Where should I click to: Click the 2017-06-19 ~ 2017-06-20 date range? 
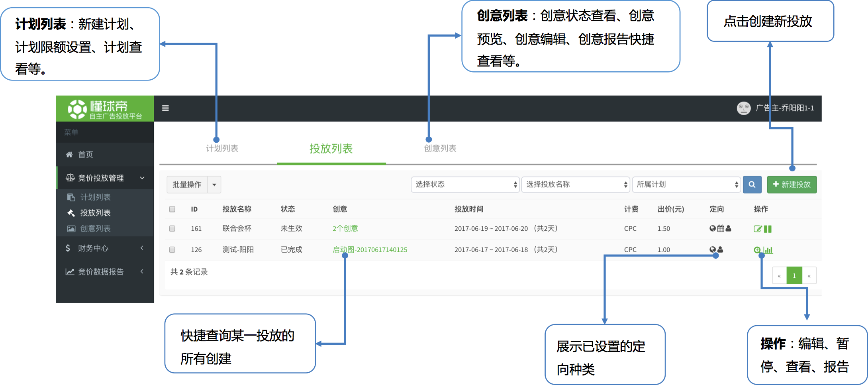pyautogui.click(x=491, y=228)
